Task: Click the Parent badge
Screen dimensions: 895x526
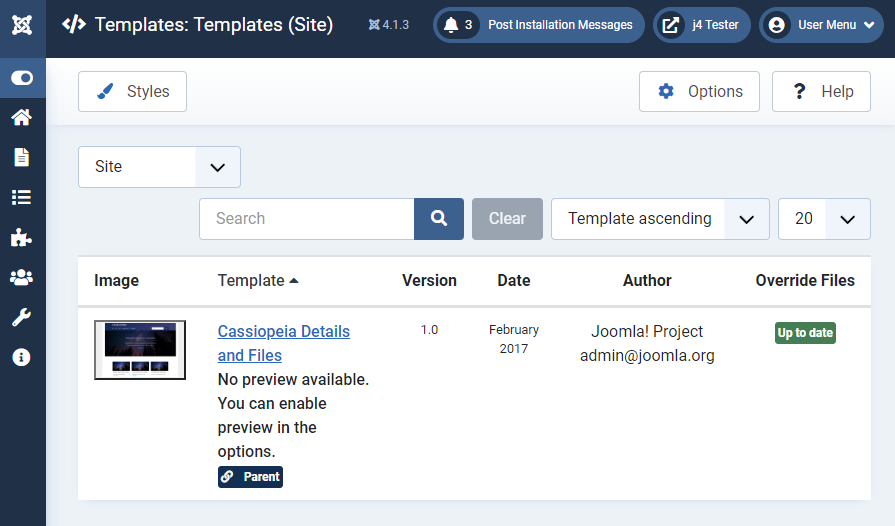Action: click(x=250, y=477)
